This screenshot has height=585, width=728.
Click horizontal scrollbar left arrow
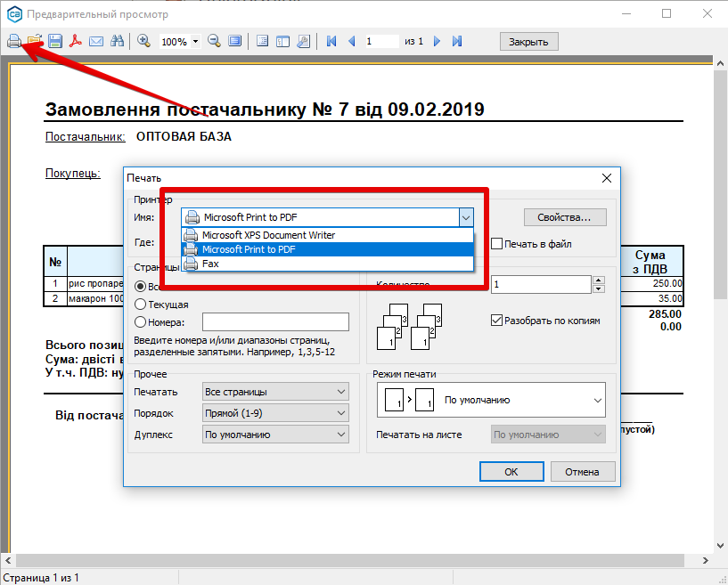coord(7,560)
